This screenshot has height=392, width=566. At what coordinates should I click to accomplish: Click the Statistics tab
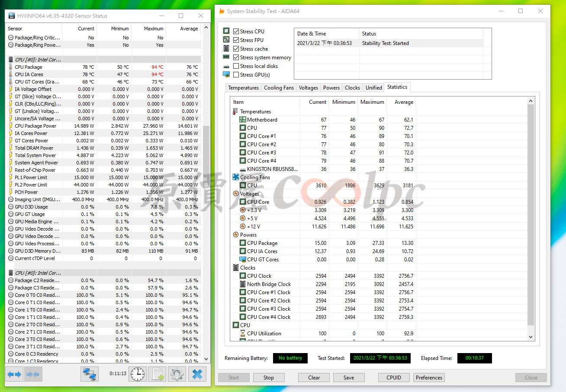point(397,87)
